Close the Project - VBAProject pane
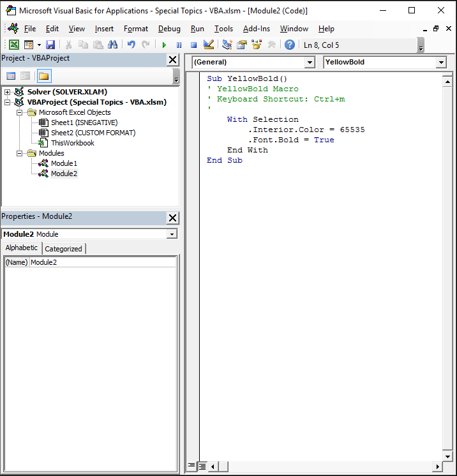This screenshot has width=457, height=476. (x=172, y=60)
